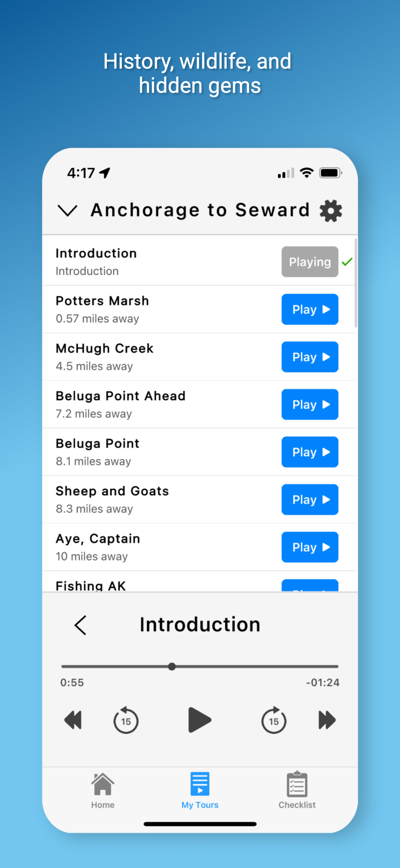Go back using the arrow beside Introduction
The width and height of the screenshot is (400, 868).
[x=81, y=625]
